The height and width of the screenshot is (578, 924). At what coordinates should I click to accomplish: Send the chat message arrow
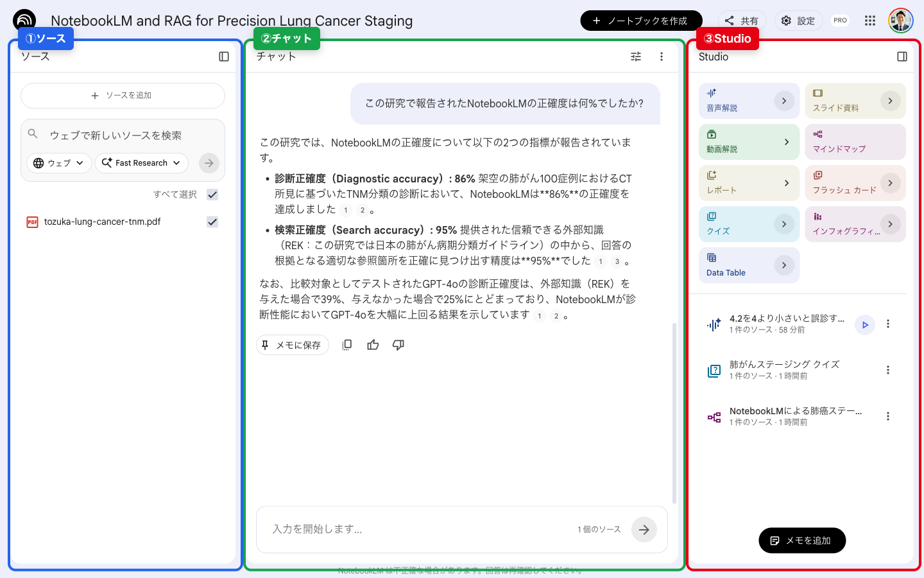point(644,530)
